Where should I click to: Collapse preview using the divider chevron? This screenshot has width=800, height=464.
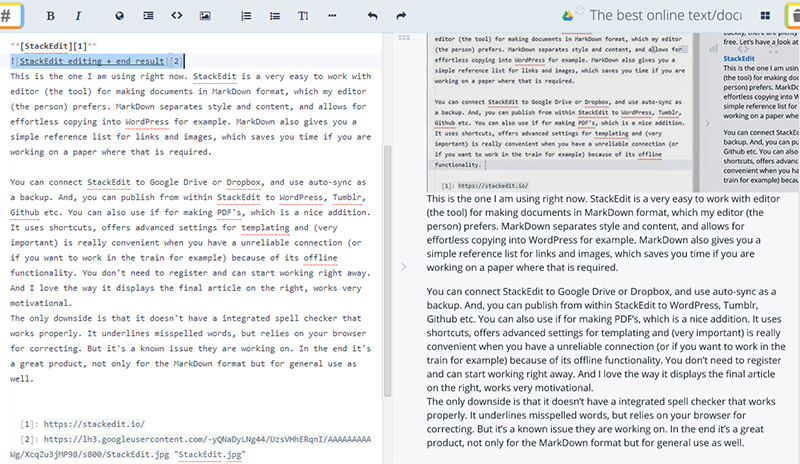point(402,267)
